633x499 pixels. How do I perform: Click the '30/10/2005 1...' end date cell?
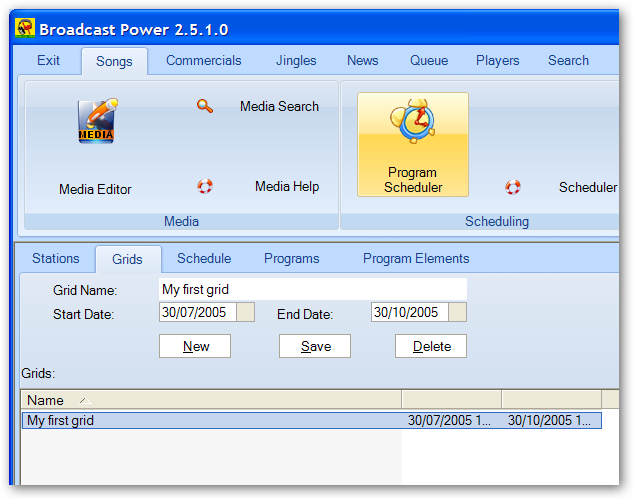tap(549, 420)
